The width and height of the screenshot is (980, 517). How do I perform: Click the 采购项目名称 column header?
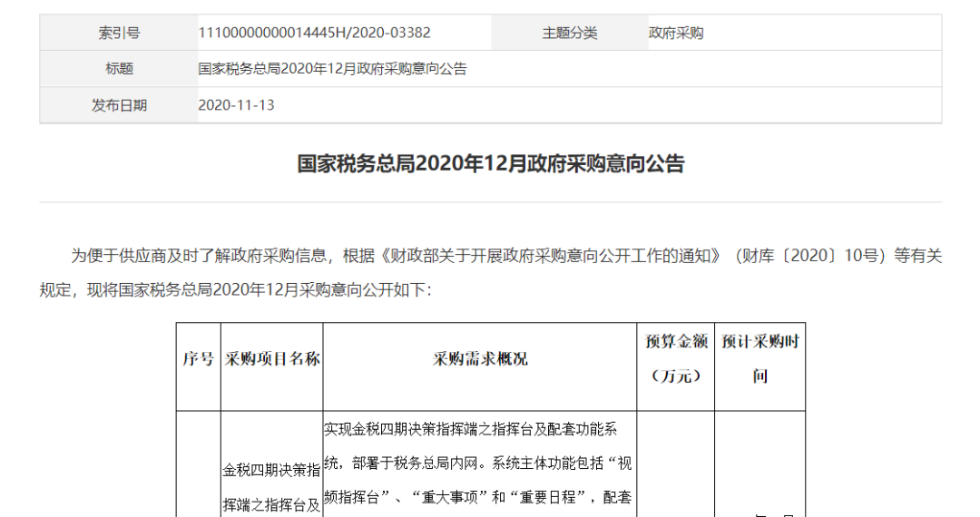(272, 358)
